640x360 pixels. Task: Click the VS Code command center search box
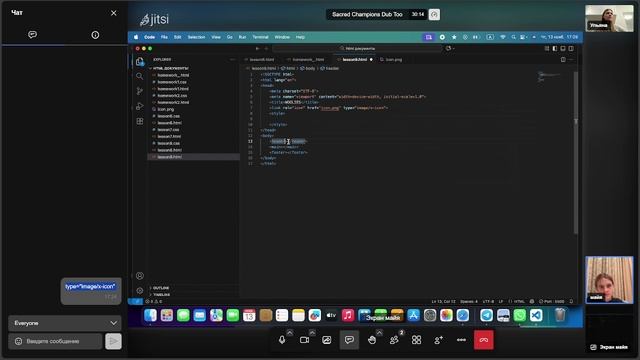coord(358,49)
